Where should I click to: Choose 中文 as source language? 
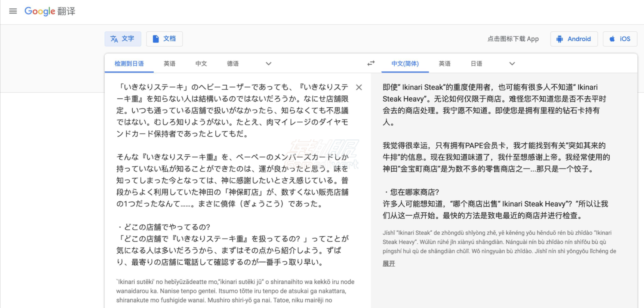(201, 64)
